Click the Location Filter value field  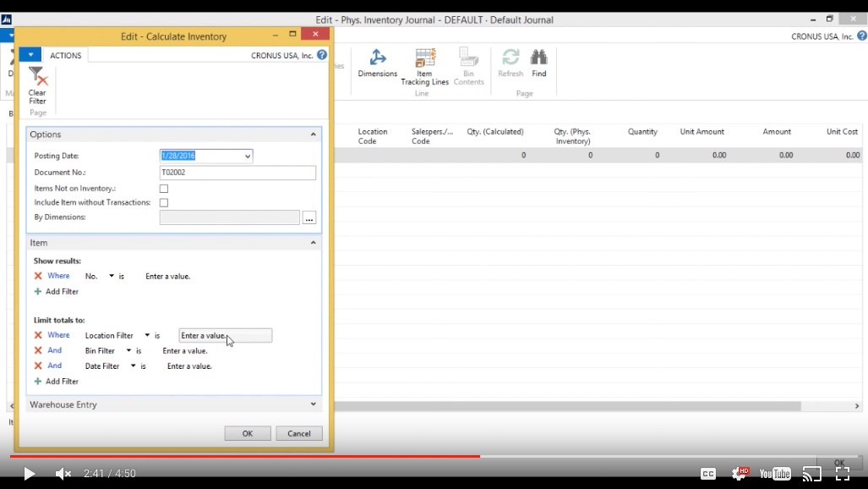[226, 335]
